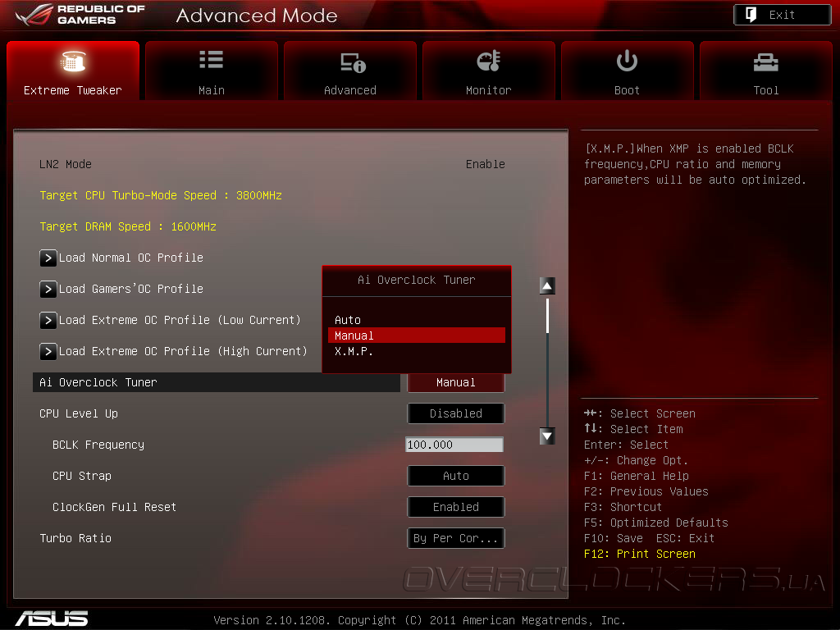Click the Republic of Gamers logo
Screen dimensions: 840x630
(x=80, y=15)
